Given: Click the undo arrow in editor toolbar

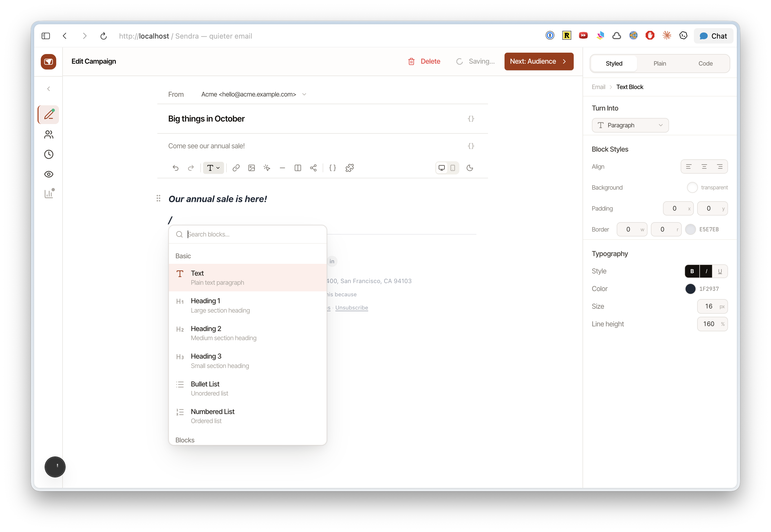Looking at the screenshot, I should 175,168.
